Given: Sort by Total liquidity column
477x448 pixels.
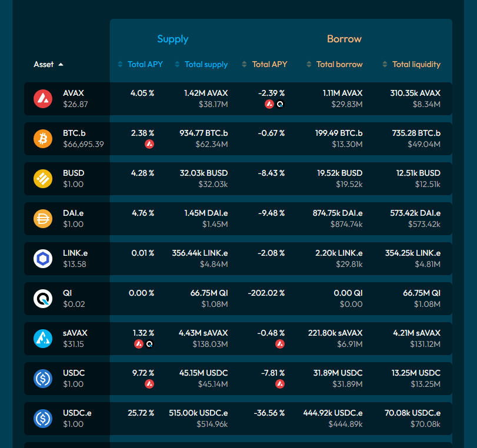Looking at the screenshot, I should [411, 65].
